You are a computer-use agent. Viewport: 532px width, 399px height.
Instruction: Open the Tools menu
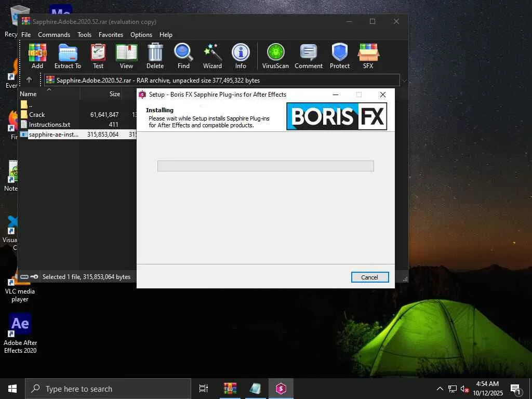84,35
